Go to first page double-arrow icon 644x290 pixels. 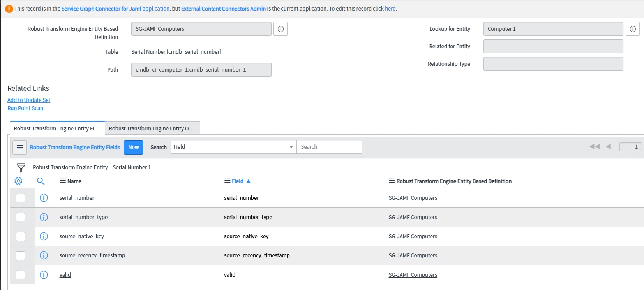point(594,147)
